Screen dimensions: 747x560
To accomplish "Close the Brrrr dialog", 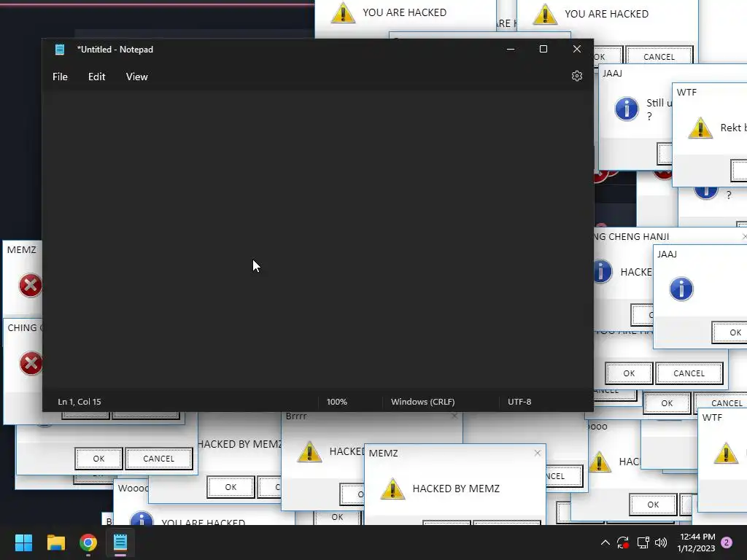I will (x=454, y=416).
